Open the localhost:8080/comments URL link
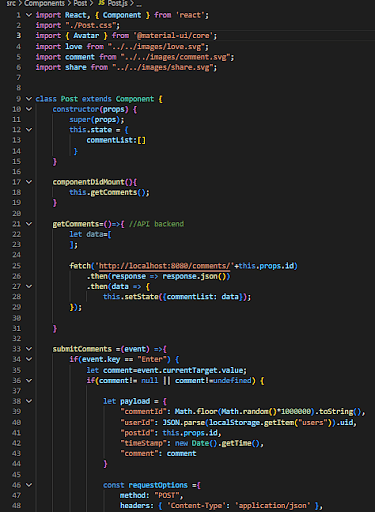This screenshot has height=512, width=375. 164,266
